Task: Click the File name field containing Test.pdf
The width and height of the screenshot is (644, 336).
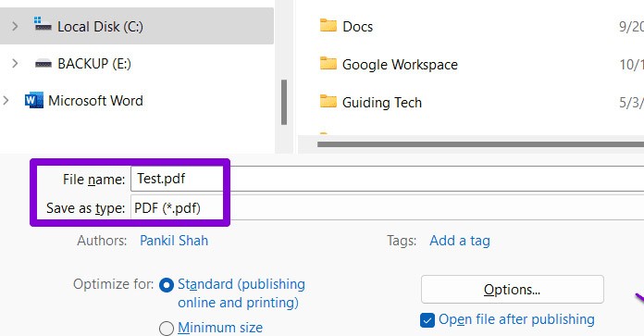Action: [x=387, y=179]
